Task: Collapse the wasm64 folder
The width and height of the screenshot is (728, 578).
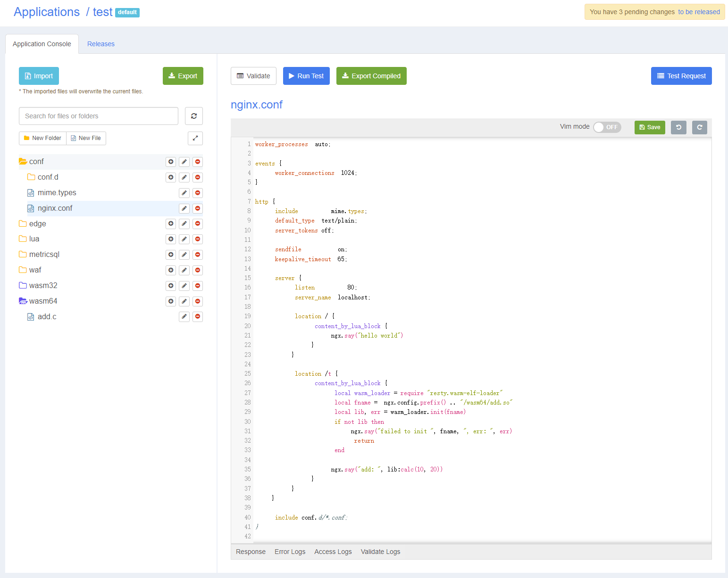Action: coord(23,301)
